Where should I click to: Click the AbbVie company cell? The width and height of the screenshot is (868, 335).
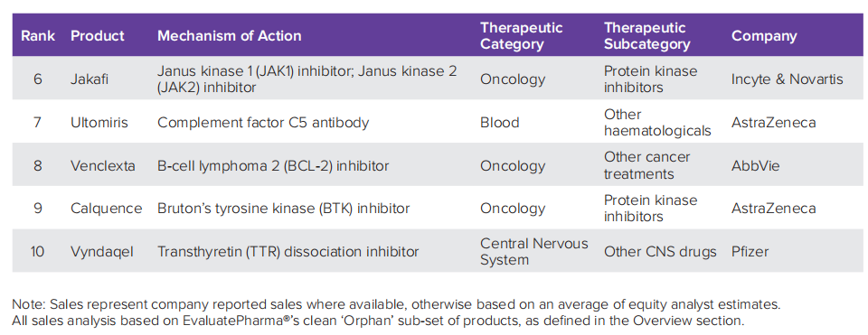point(756,165)
